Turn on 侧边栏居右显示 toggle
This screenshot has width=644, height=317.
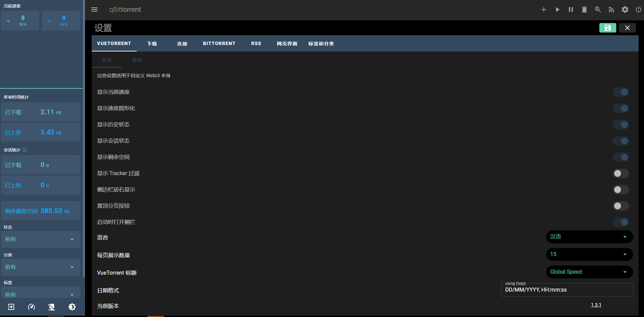[x=621, y=190]
